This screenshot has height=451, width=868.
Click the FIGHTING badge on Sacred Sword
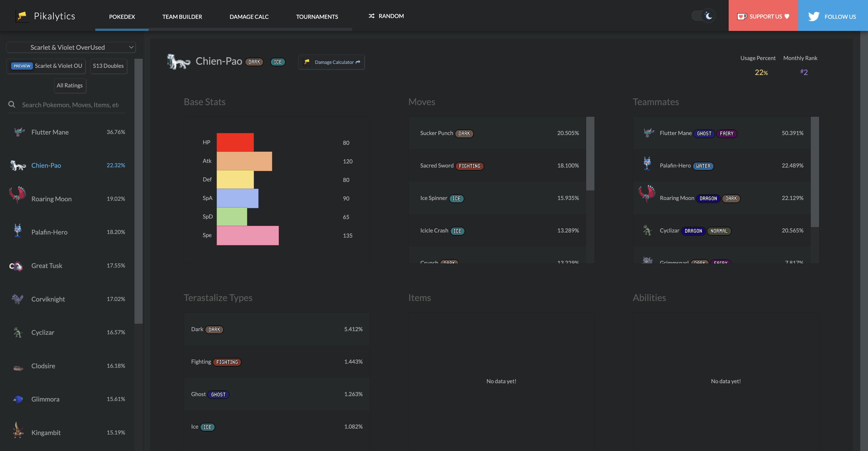[x=470, y=166]
